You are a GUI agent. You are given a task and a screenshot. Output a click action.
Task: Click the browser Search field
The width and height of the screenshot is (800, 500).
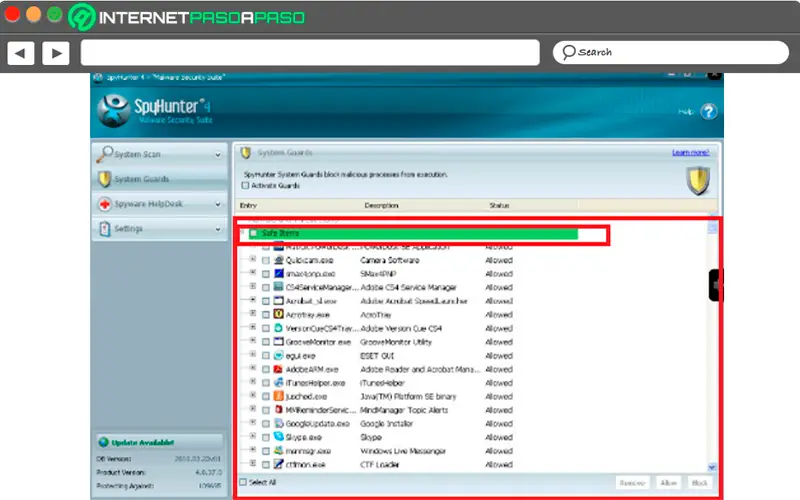670,52
